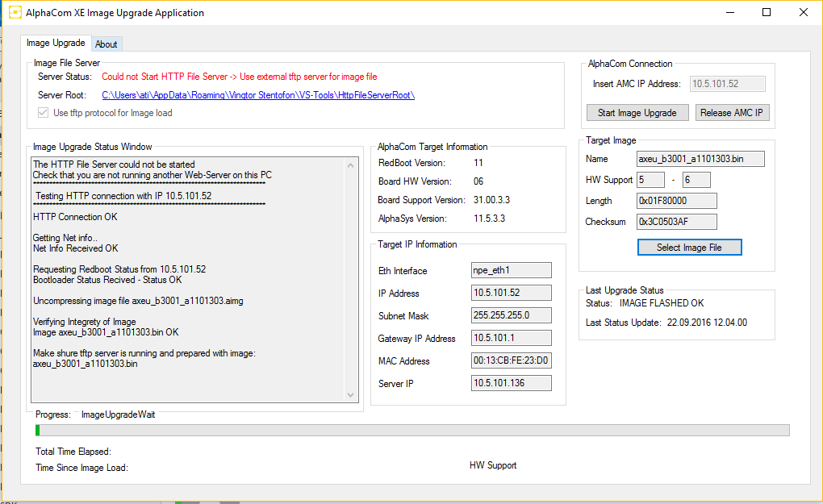This screenshot has height=504, width=823.
Task: Maximize the application window
Action: pyautogui.click(x=767, y=13)
